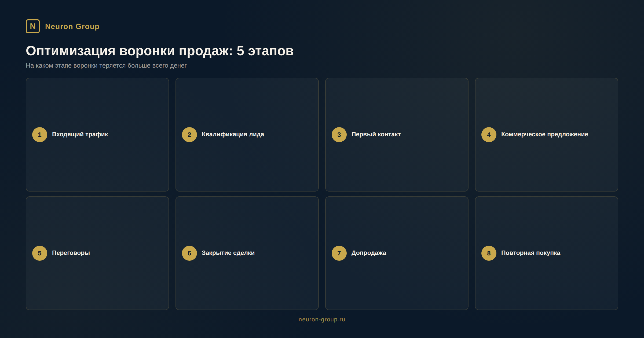Click step badge number 7
Viewport: 644px width, 338px height.
click(x=339, y=253)
